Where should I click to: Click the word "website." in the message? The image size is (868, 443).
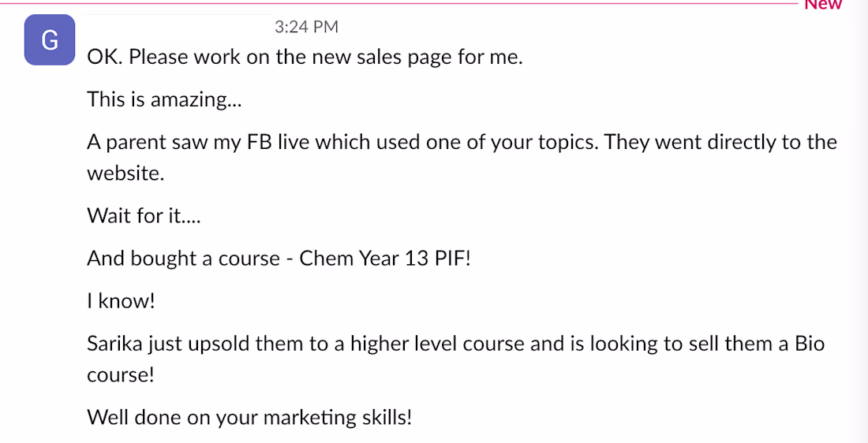(x=125, y=173)
